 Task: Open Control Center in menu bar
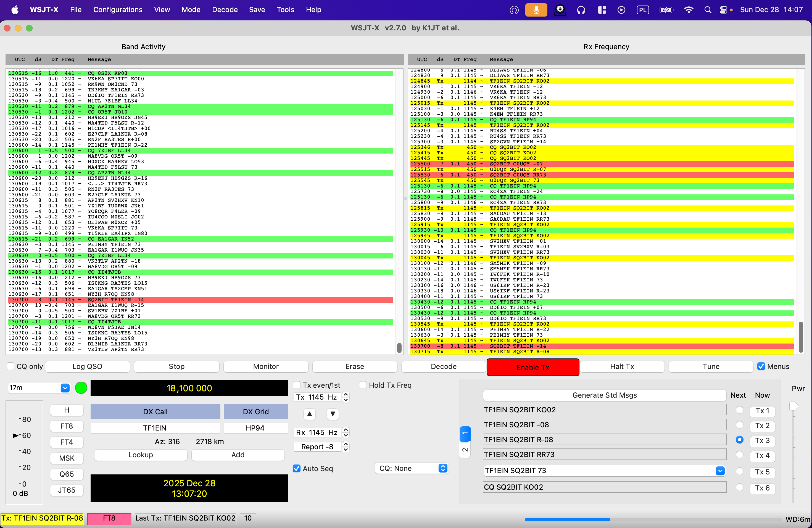point(723,10)
